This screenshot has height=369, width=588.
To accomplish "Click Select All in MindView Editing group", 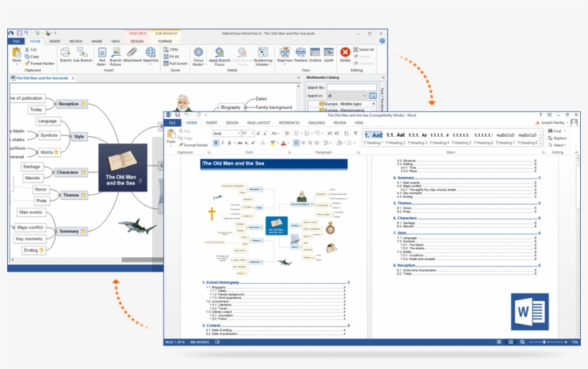I will tap(364, 49).
